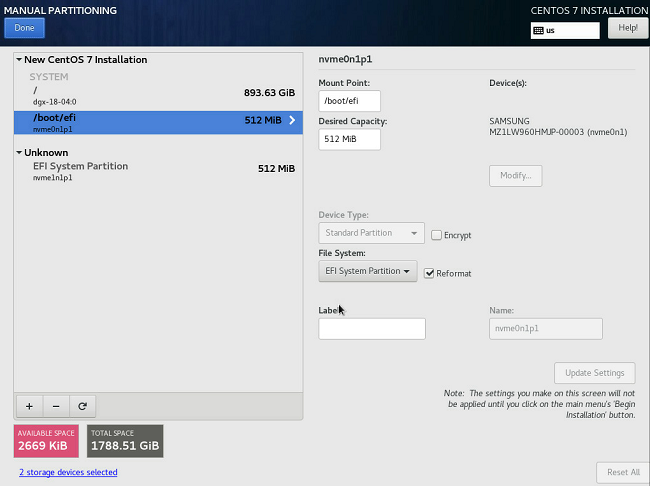Image resolution: width=650 pixels, height=486 pixels.
Task: Click the pink Available Space indicator
Action: [x=47, y=440]
